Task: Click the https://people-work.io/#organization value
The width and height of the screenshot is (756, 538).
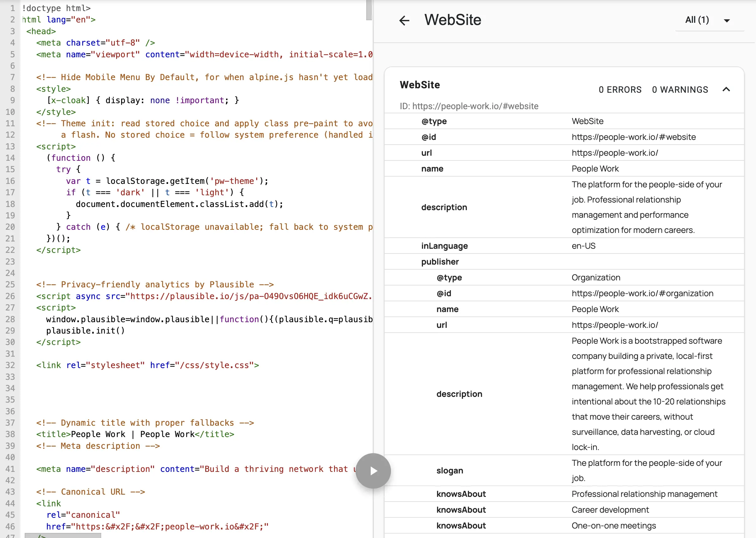Action: tap(642, 293)
